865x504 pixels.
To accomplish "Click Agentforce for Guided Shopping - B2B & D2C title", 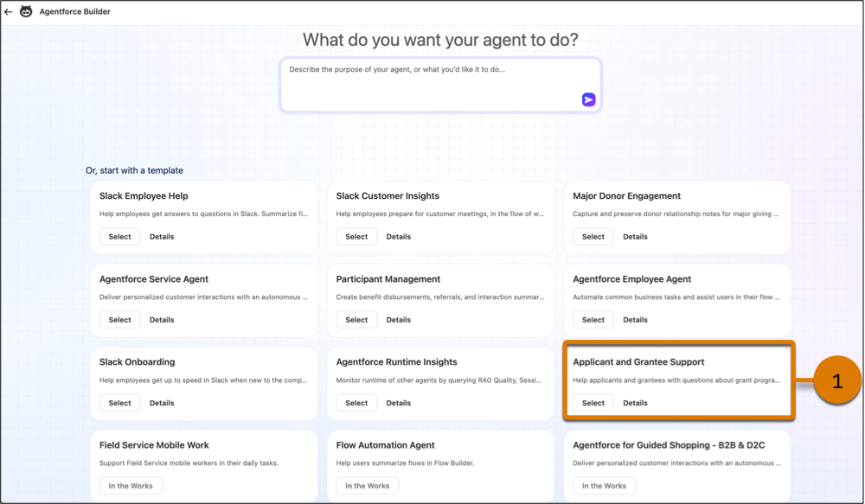I will (x=669, y=445).
